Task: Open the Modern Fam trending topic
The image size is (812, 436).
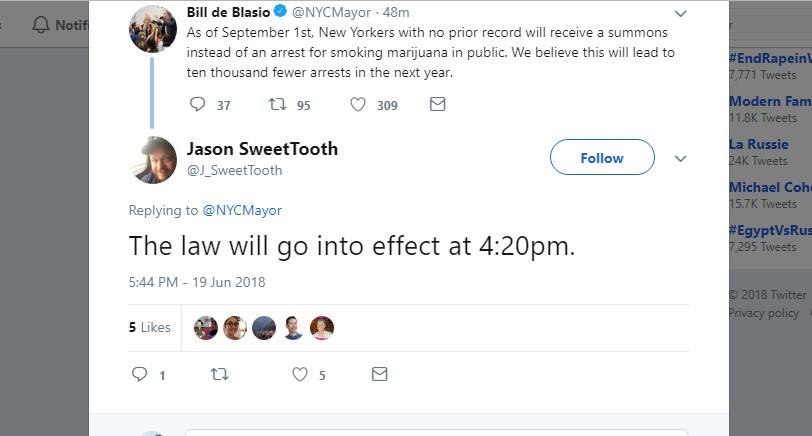Action: pos(769,101)
